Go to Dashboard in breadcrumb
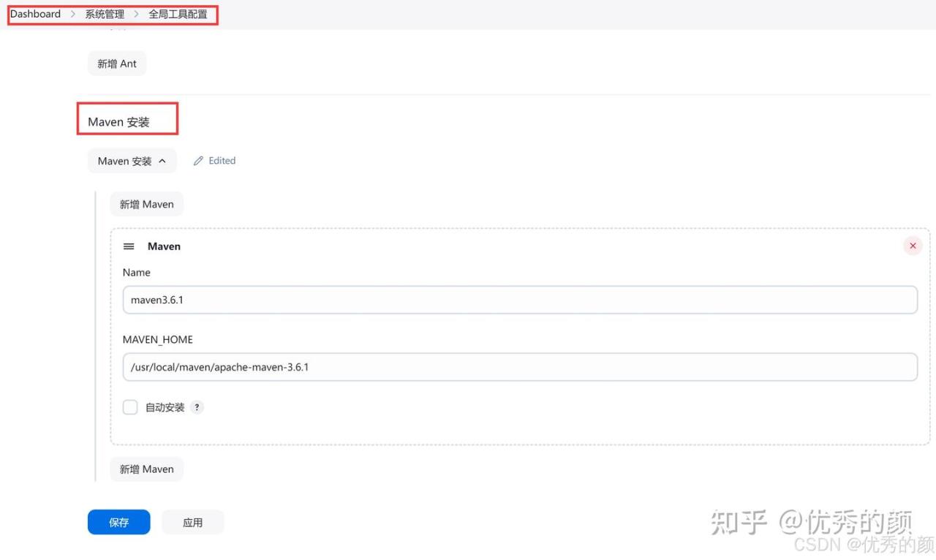The width and height of the screenshot is (936, 560). tap(35, 14)
